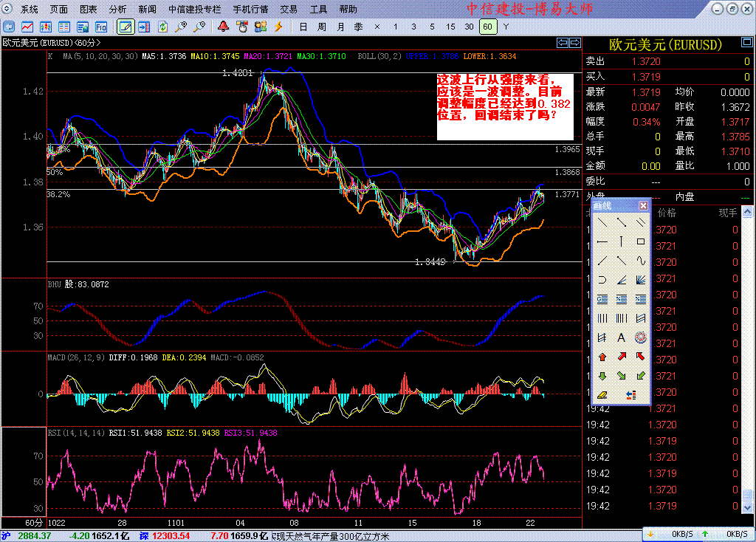
Task: Select the eraser tool in drawing palette
Action: 602,395
